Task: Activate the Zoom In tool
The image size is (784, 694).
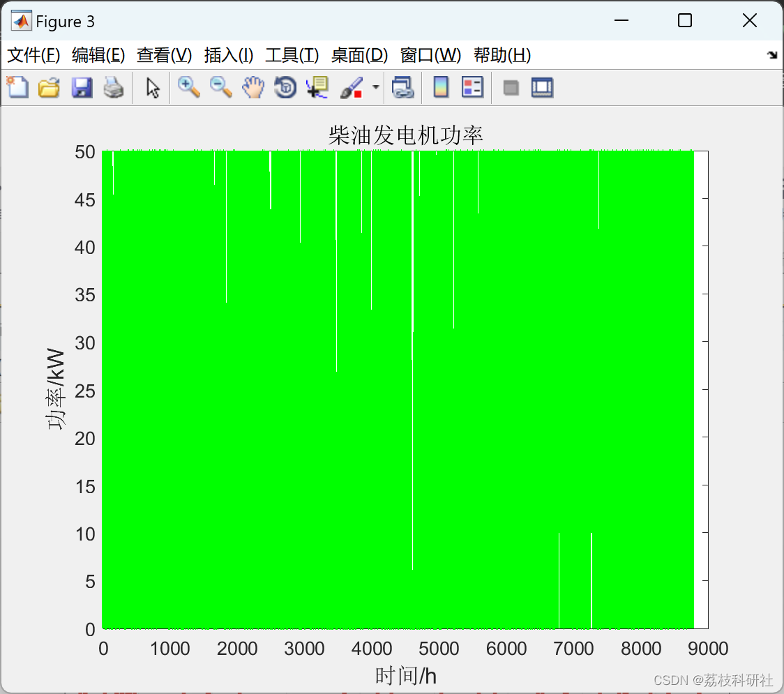Action: pyautogui.click(x=188, y=87)
